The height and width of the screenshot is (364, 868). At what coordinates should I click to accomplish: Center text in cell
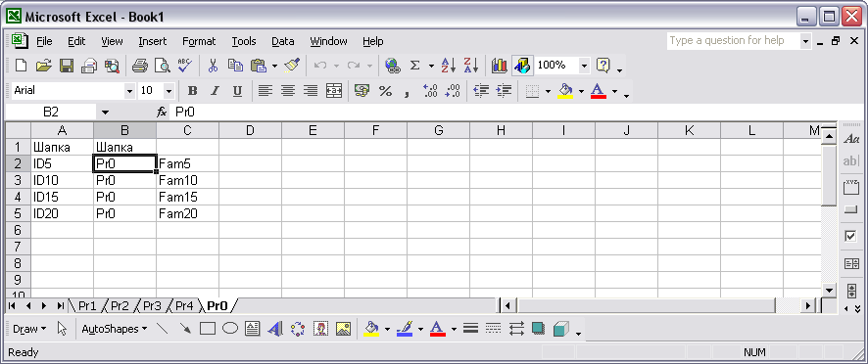tap(288, 91)
